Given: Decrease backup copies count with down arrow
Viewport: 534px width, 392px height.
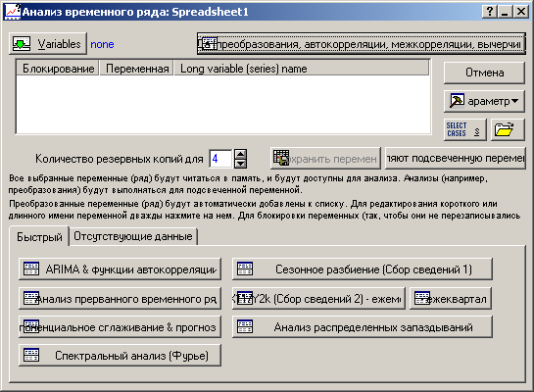Looking at the screenshot, I should (x=240, y=164).
